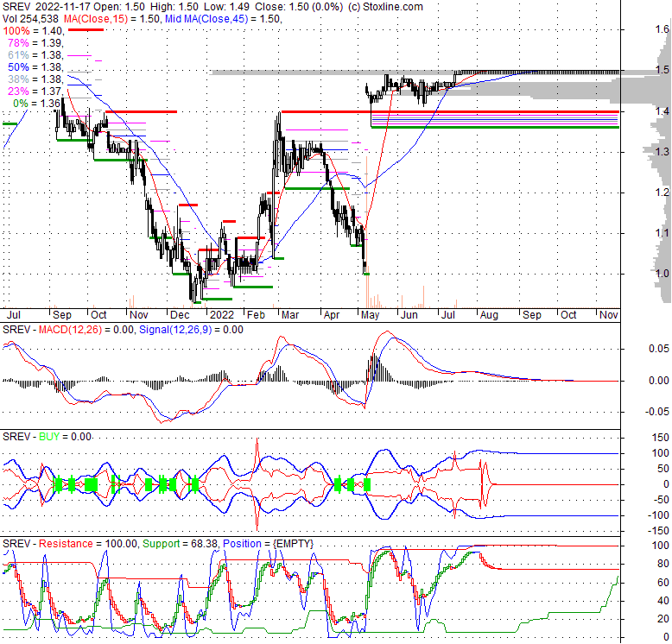
Task: Click the 100% = 1.40 Fibonacci label
Action: tap(34, 31)
